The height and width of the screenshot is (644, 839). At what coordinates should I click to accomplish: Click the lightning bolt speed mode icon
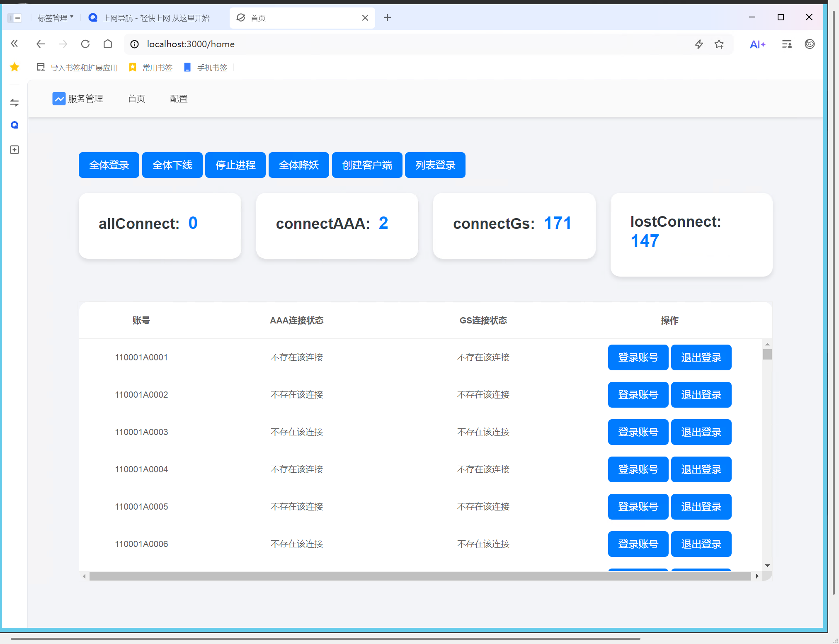699,44
